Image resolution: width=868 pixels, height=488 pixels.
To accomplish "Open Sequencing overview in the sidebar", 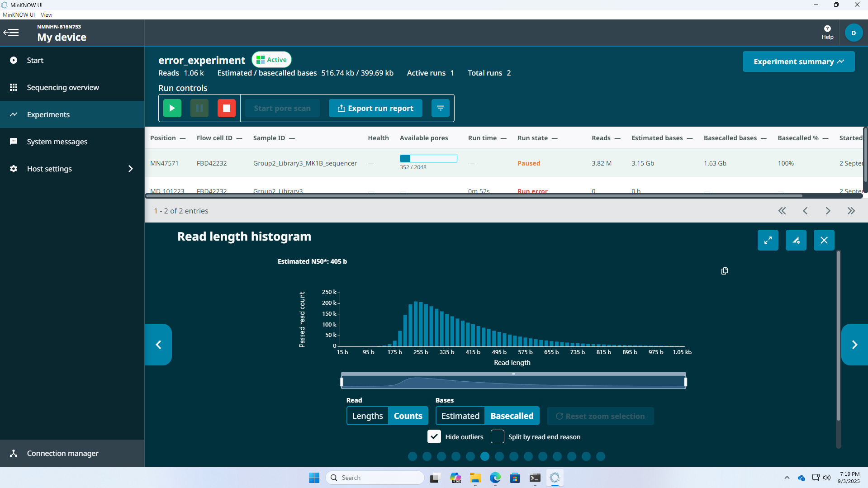I will [63, 87].
